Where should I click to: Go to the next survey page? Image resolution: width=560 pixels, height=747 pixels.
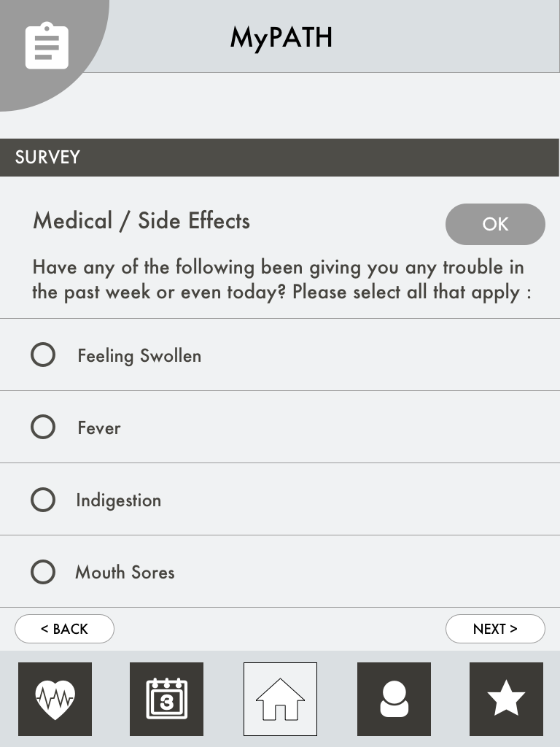coord(495,629)
